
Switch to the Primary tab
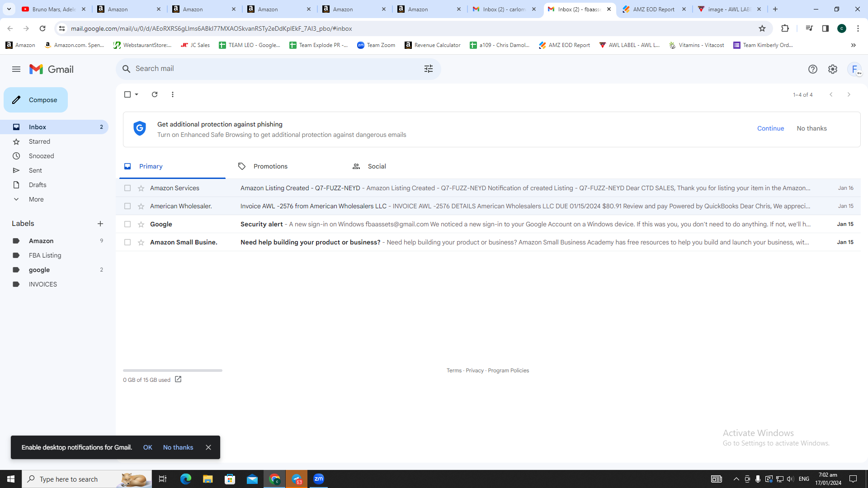point(172,166)
